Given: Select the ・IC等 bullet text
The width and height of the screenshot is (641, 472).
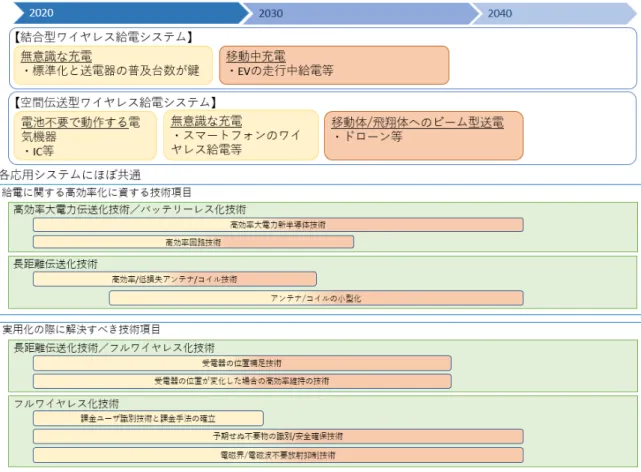Looking at the screenshot, I should [38, 151].
